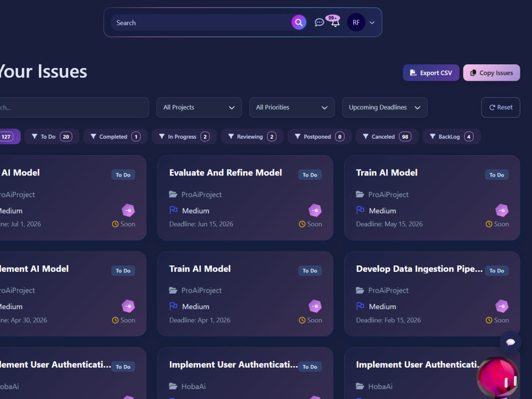Click HobaAi project on middle bottom card

pos(194,386)
